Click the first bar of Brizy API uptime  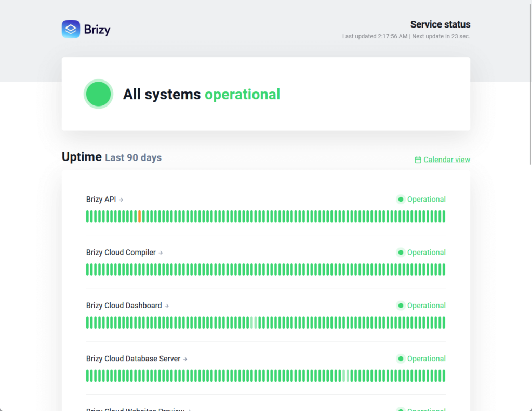coord(87,217)
